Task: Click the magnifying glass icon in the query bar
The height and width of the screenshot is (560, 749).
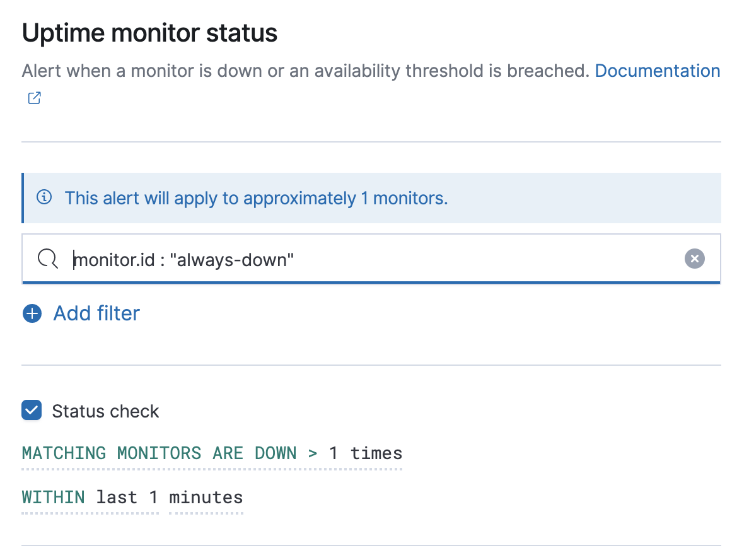Action: tap(47, 259)
